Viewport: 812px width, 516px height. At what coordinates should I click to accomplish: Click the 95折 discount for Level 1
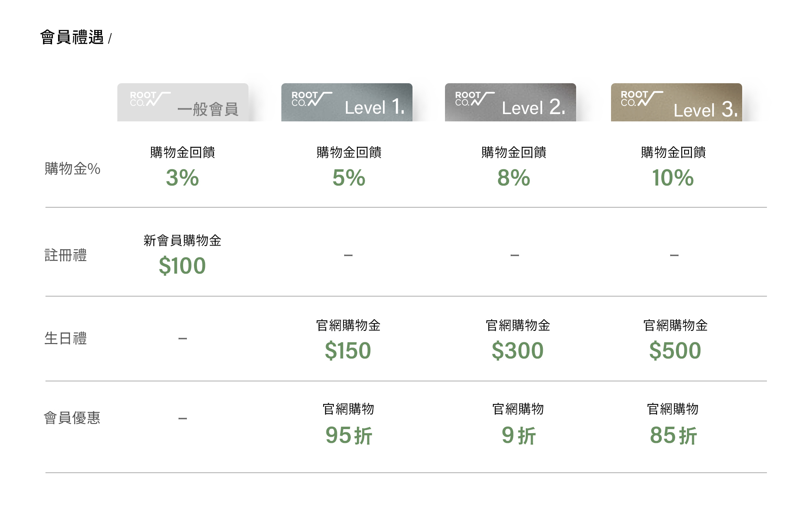(348, 436)
